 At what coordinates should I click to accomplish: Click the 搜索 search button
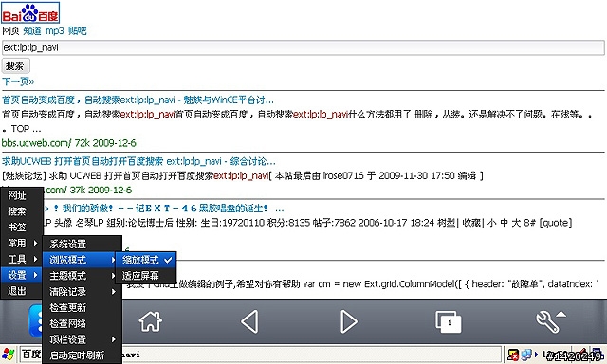tap(15, 65)
